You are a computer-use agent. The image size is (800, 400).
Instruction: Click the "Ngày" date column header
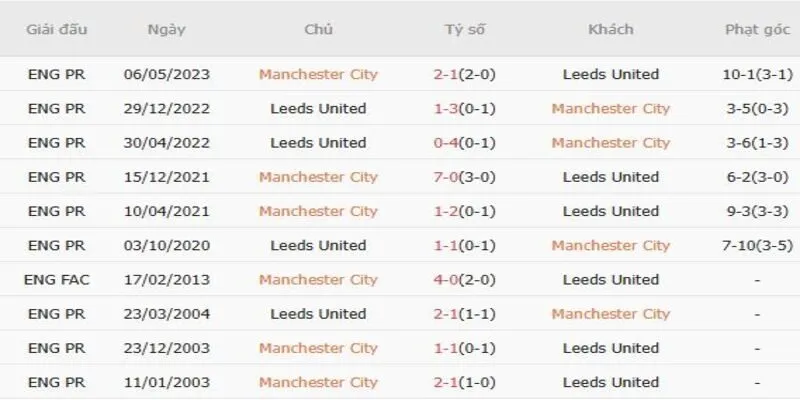point(165,29)
